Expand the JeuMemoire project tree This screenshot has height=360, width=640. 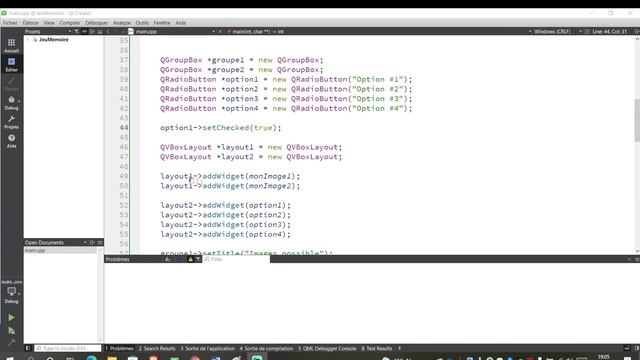pos(27,40)
